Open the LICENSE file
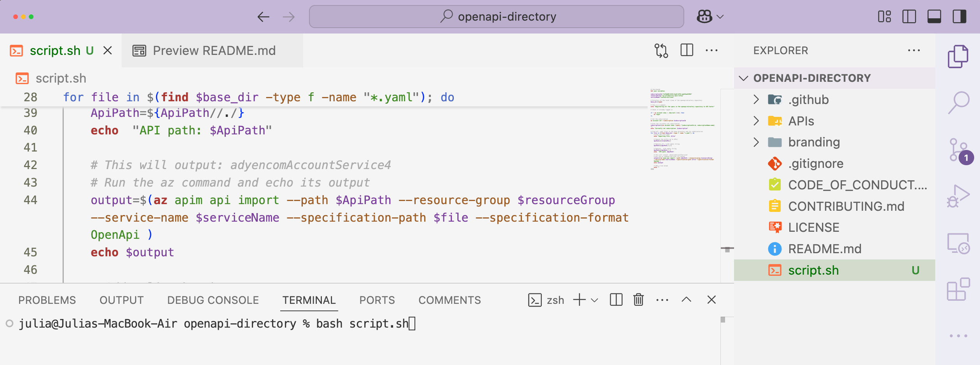 tap(834, 227)
